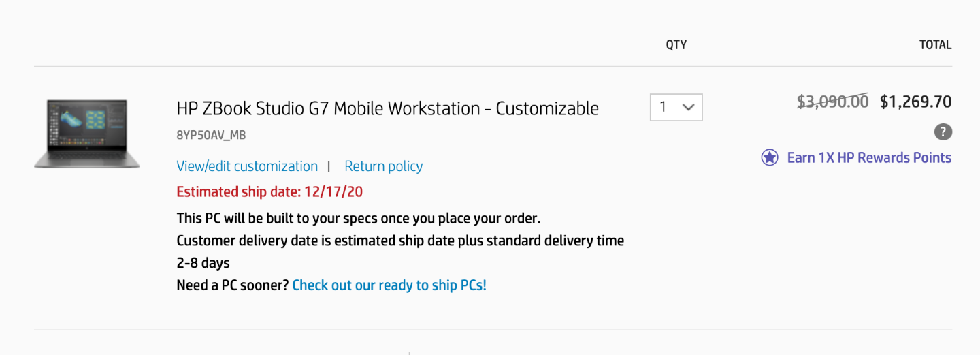The width and height of the screenshot is (980, 355).
Task: Select the SKU text 8YP50AV_MB
Action: coord(211,135)
